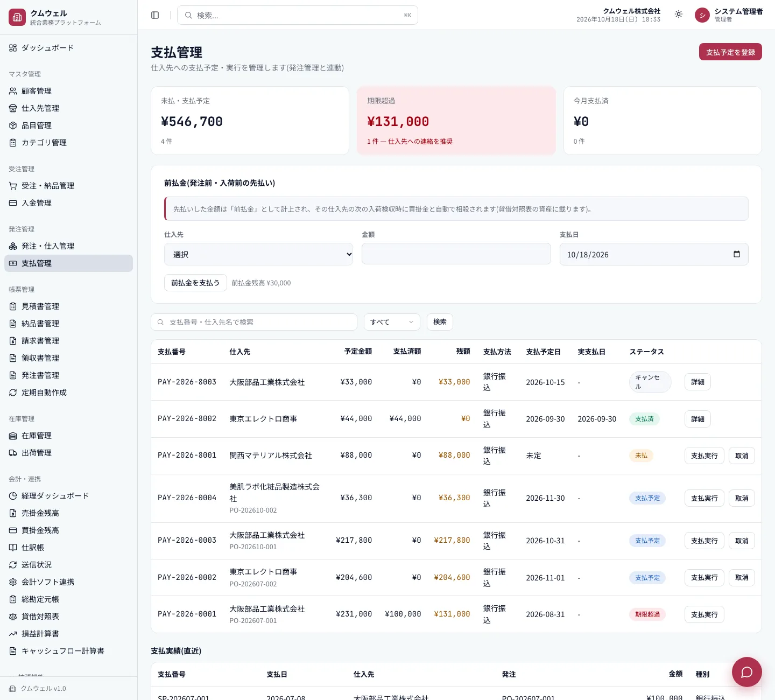Expand the すべて status filter dropdown

[392, 322]
